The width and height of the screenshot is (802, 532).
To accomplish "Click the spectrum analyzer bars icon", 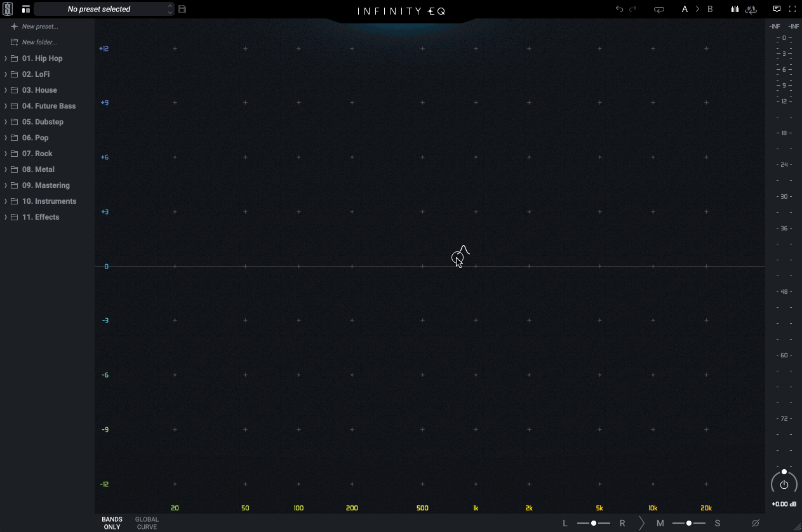I will [x=735, y=9].
